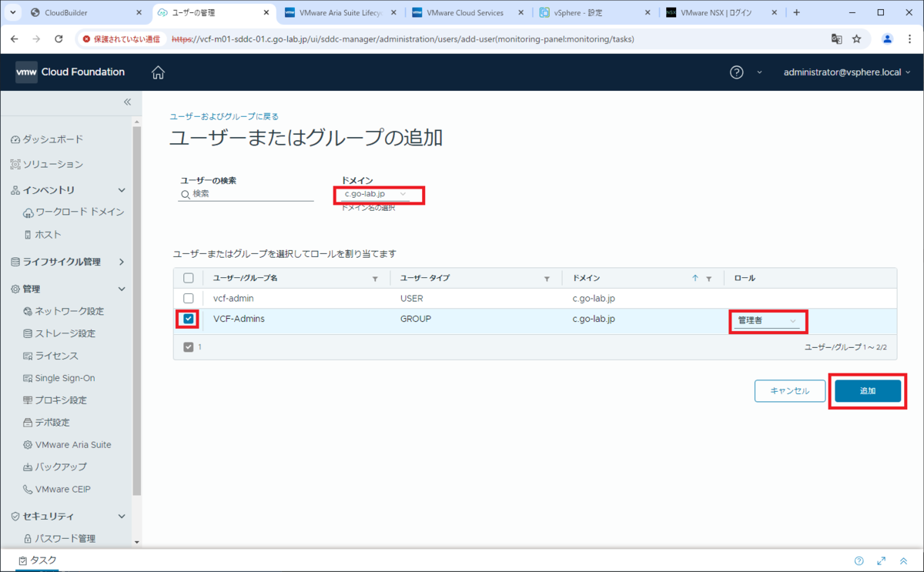Screen dimensions: 924x572
Task: Click the not-secure warning in address bar
Action: (121, 38)
